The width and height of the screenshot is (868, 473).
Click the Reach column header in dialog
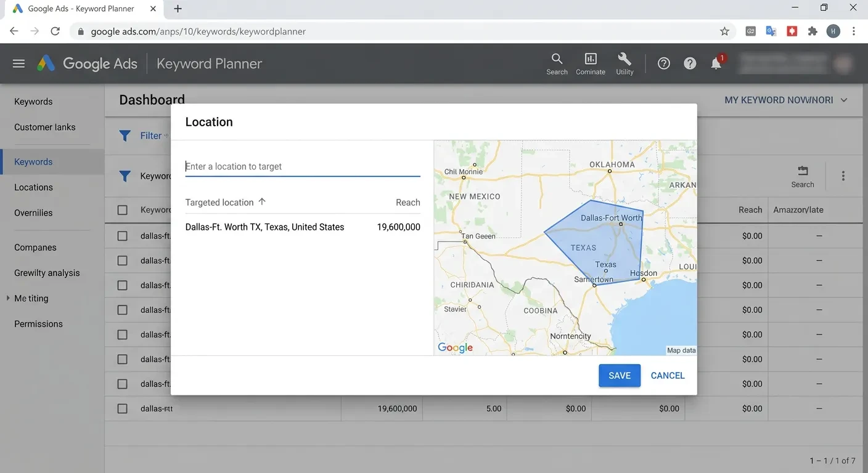[x=408, y=202]
